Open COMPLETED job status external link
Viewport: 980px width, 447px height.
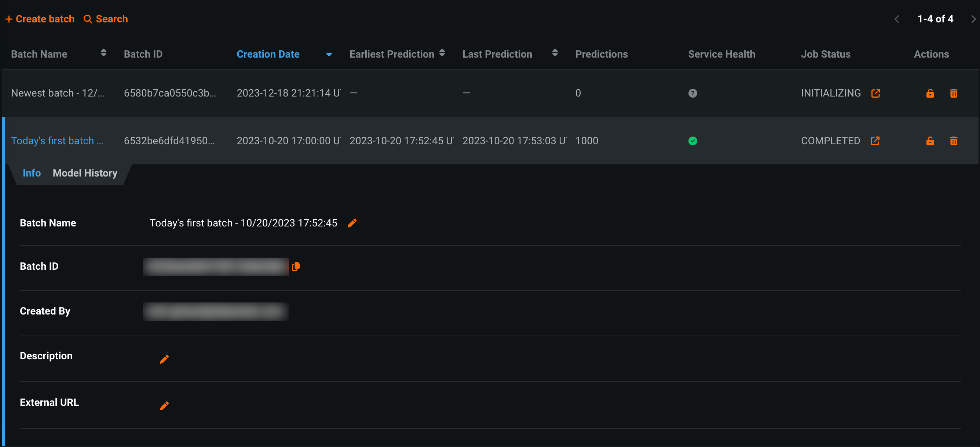coord(875,141)
